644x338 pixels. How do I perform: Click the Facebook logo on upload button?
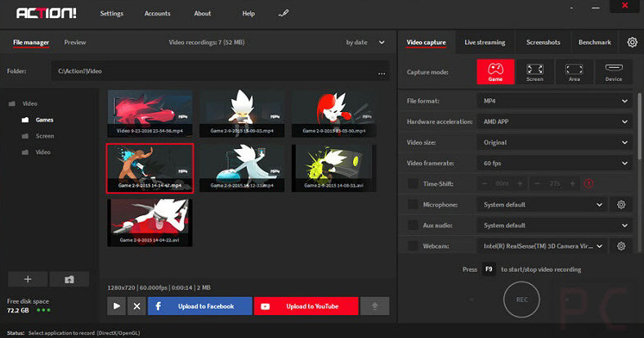coord(158,306)
